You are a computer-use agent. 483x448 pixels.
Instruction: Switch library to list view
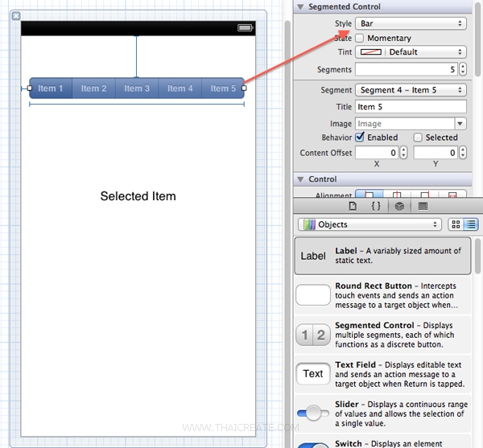point(471,224)
